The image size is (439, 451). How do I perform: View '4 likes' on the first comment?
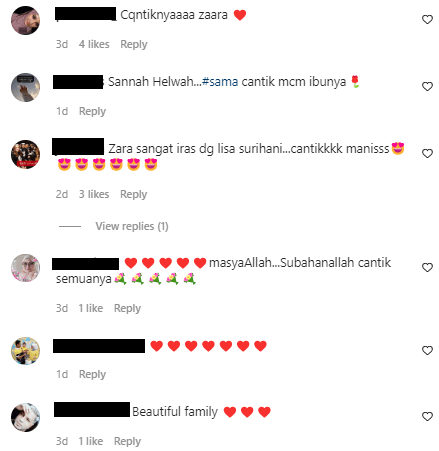tap(94, 44)
